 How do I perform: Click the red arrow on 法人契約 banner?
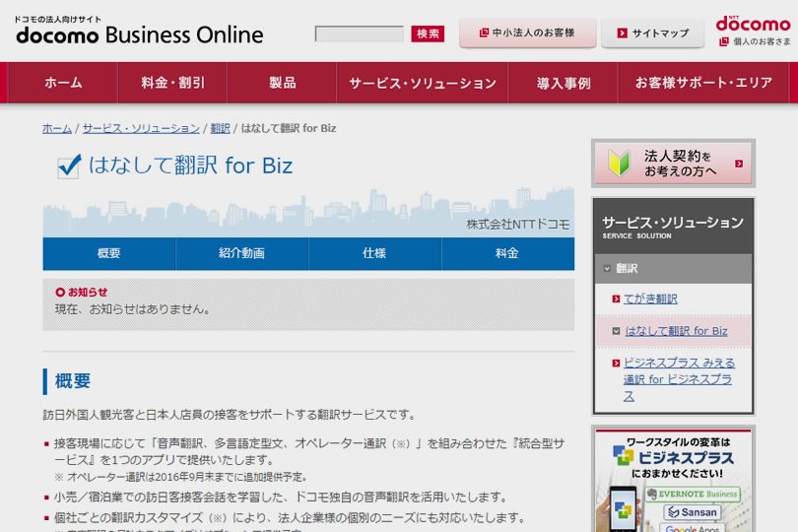pyautogui.click(x=739, y=164)
